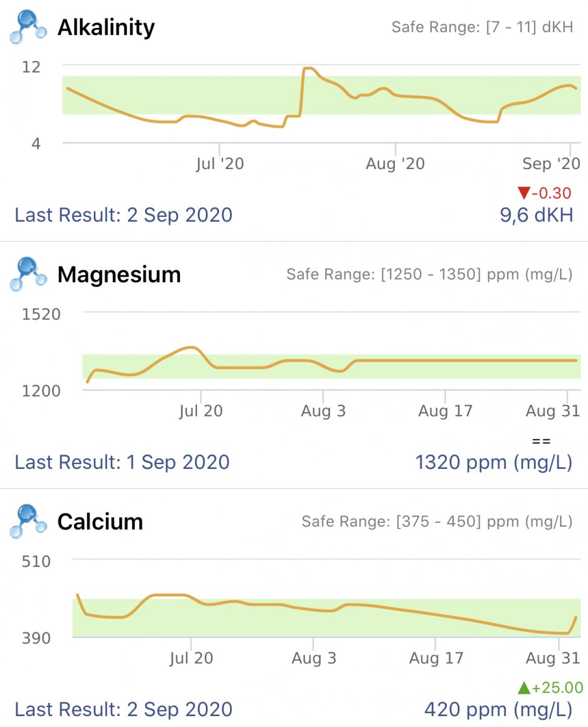The image size is (588, 727).
Task: Tap Alkalinity Safe Range [7 - 11] dKH label
Action: 482,27
